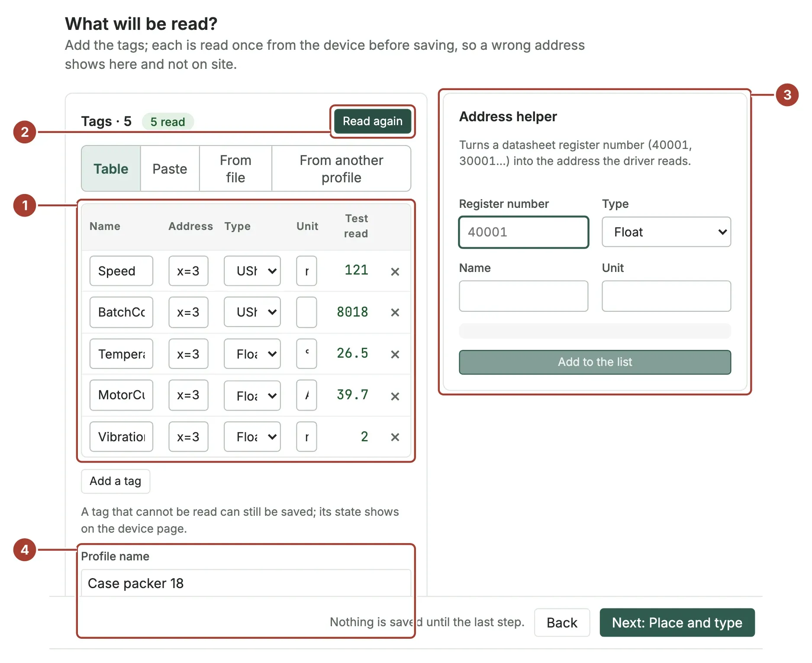This screenshot has height=663, width=812.
Task: Click the 121 test read value
Action: click(x=356, y=270)
